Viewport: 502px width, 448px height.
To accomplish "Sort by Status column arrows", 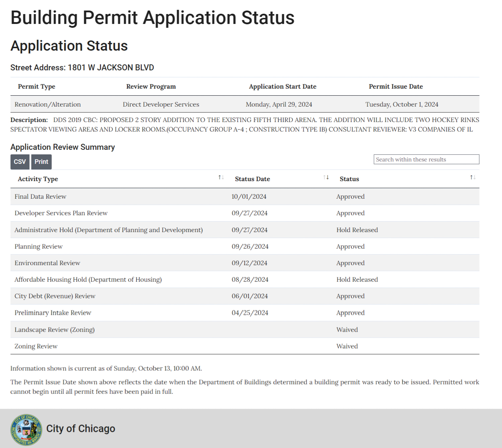I will click(473, 177).
